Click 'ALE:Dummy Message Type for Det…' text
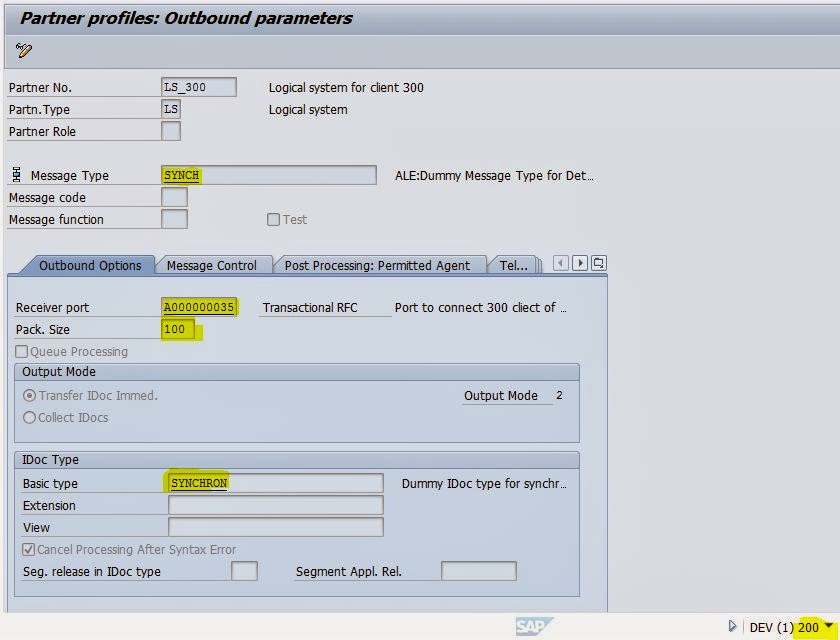 click(494, 175)
